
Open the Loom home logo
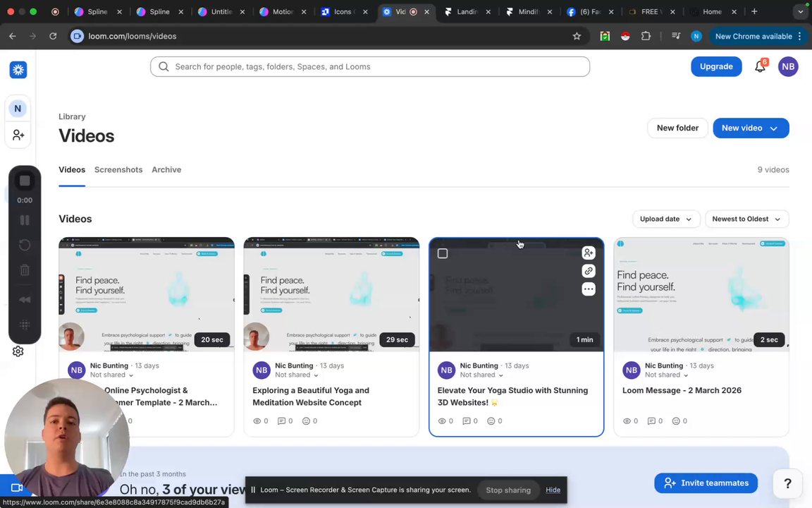(18, 70)
